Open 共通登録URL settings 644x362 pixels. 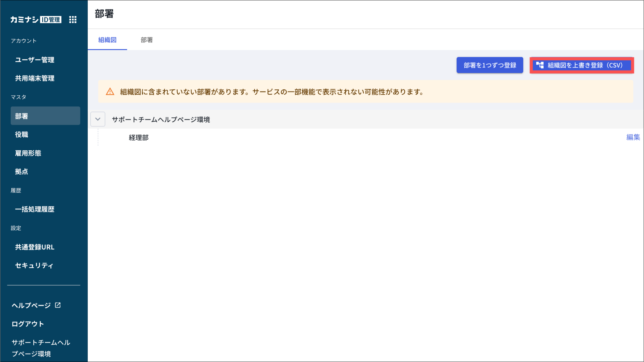tap(35, 247)
